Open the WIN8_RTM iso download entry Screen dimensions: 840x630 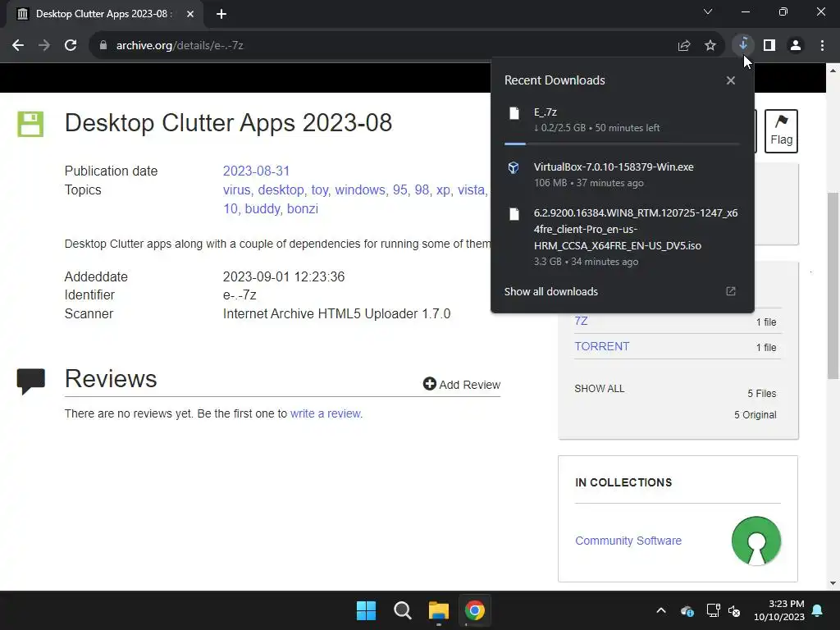click(x=622, y=237)
